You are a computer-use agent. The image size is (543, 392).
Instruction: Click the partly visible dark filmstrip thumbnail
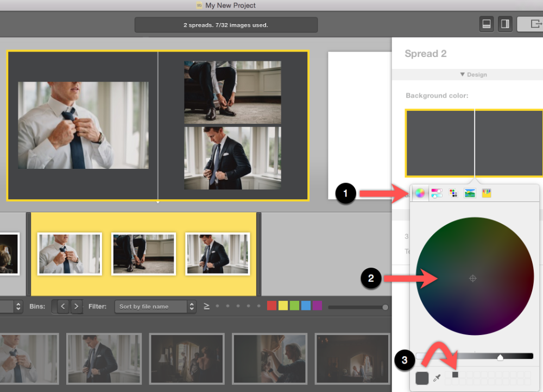point(9,254)
